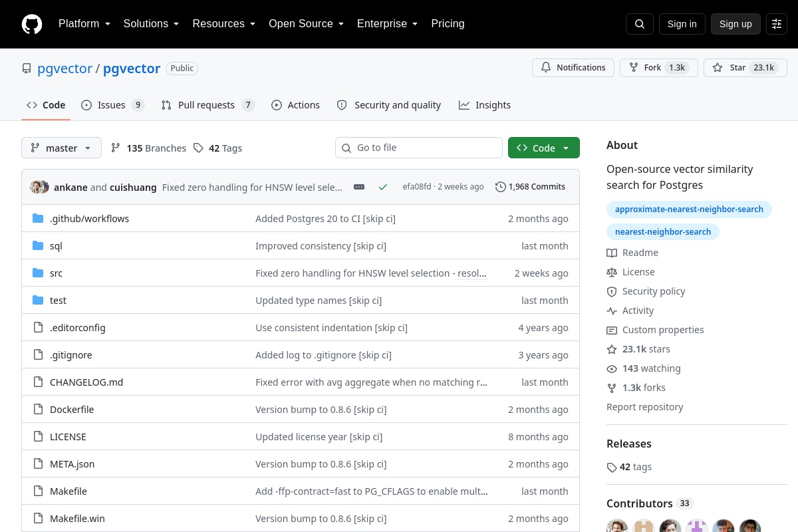Viewport: 798px width, 532px height.
Task: Expand the Enterprise menu
Action: pos(387,24)
